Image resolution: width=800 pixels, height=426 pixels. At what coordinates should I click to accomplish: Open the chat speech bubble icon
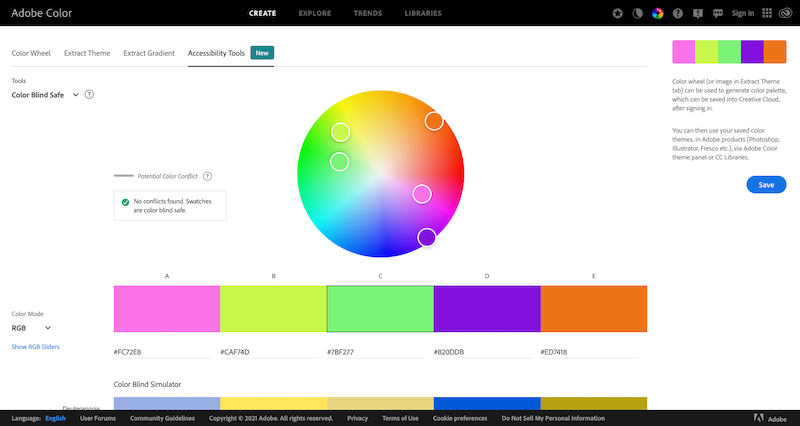point(718,14)
